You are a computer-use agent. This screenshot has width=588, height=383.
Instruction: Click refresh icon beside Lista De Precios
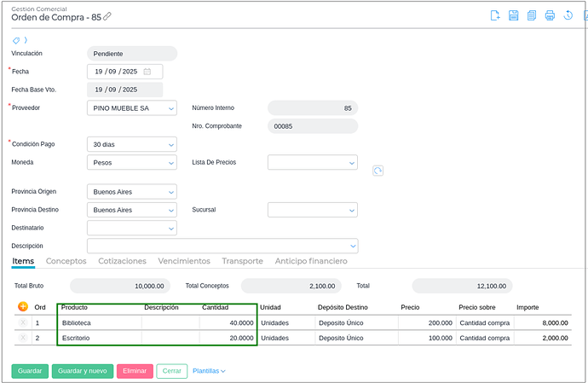tap(378, 171)
